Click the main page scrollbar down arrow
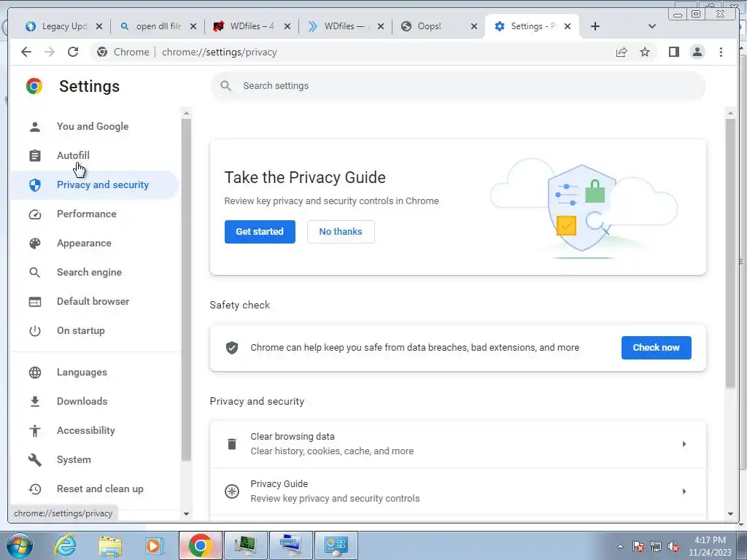This screenshot has height=560, width=747. (x=730, y=514)
